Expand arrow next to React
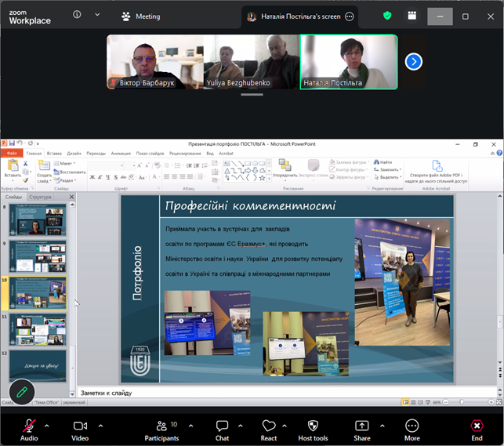This screenshot has width=504, height=446. point(285,426)
